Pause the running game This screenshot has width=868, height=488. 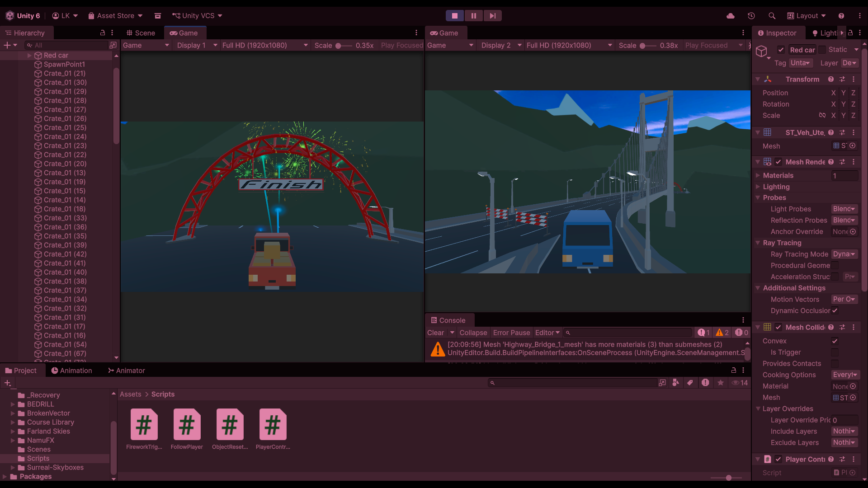pos(473,16)
